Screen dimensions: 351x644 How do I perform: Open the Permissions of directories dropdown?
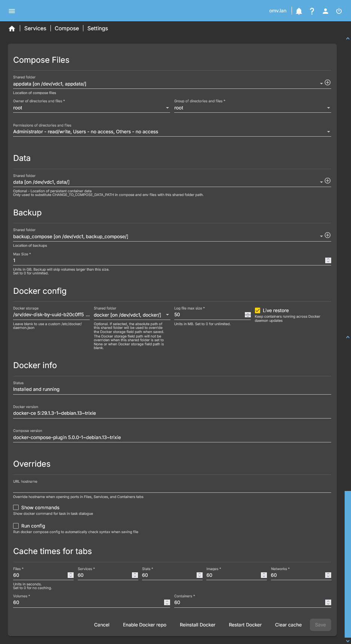pos(328,132)
